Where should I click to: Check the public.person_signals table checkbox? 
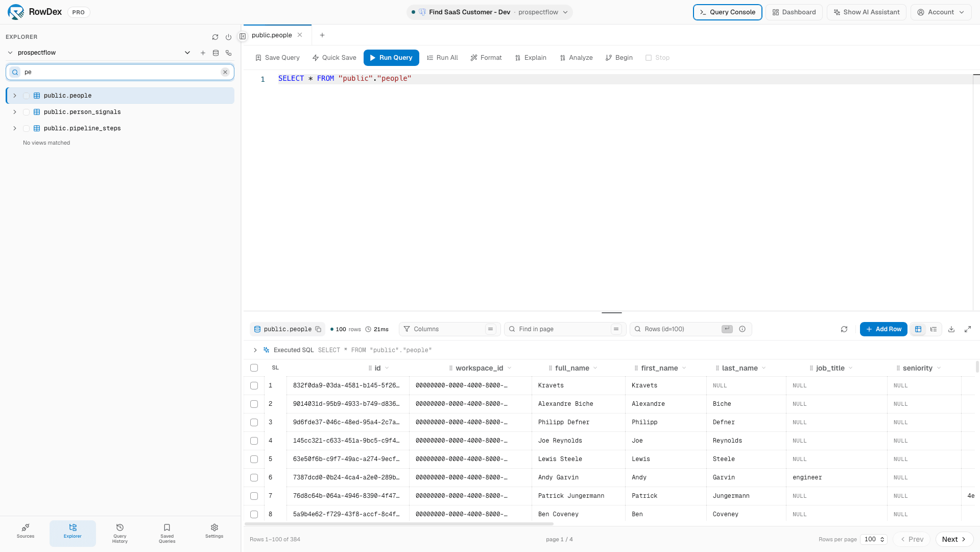pyautogui.click(x=26, y=112)
